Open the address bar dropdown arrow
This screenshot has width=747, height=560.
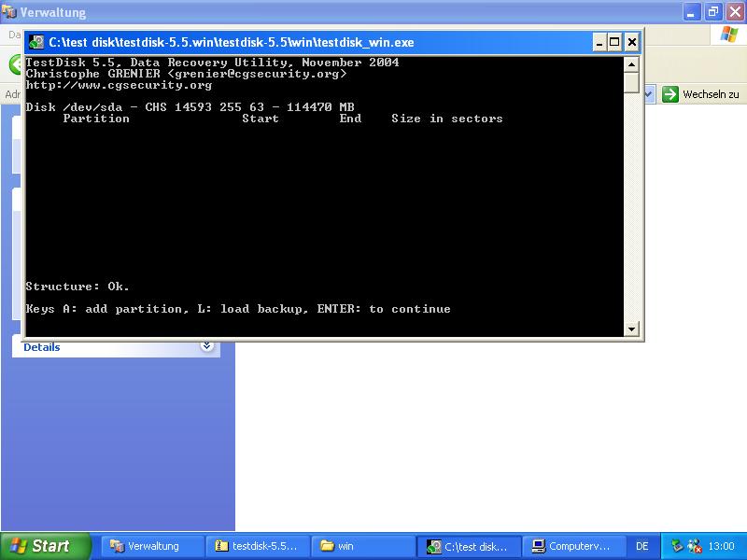point(648,94)
